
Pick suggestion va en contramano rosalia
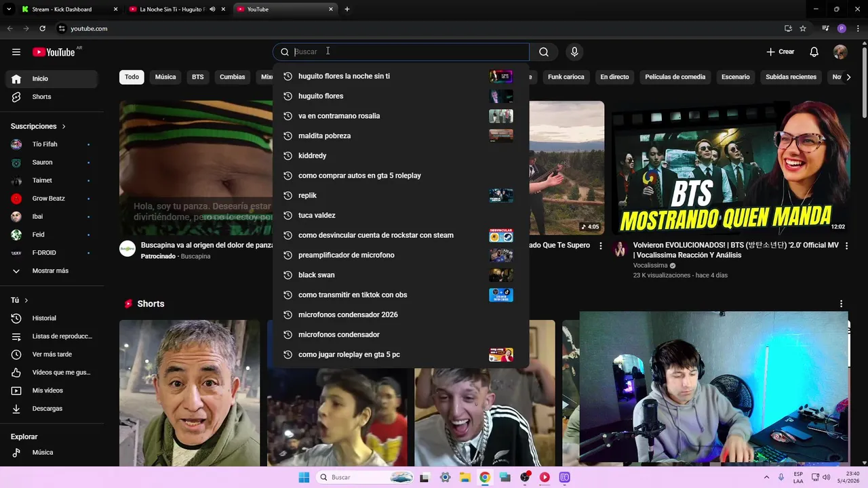(x=401, y=116)
